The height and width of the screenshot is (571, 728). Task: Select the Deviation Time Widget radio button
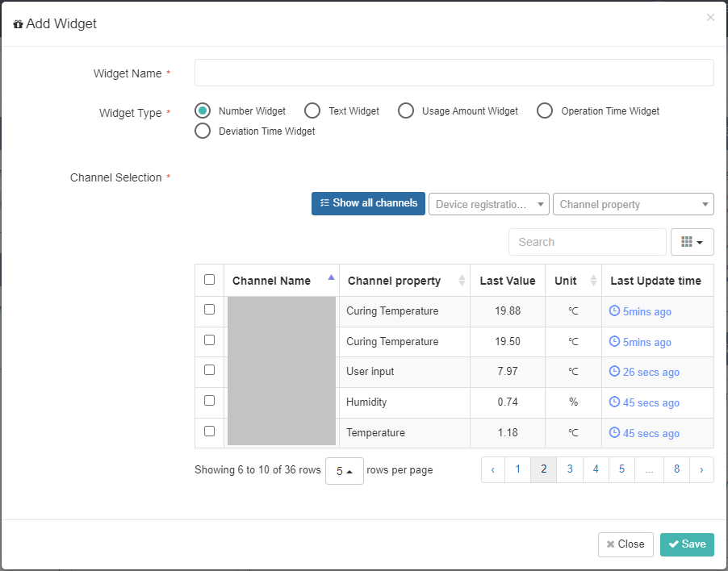click(203, 131)
